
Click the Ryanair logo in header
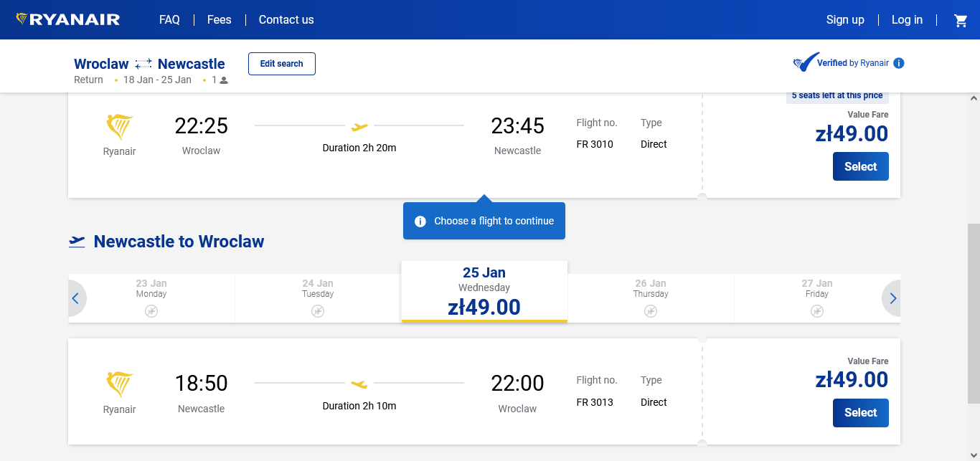[68, 19]
